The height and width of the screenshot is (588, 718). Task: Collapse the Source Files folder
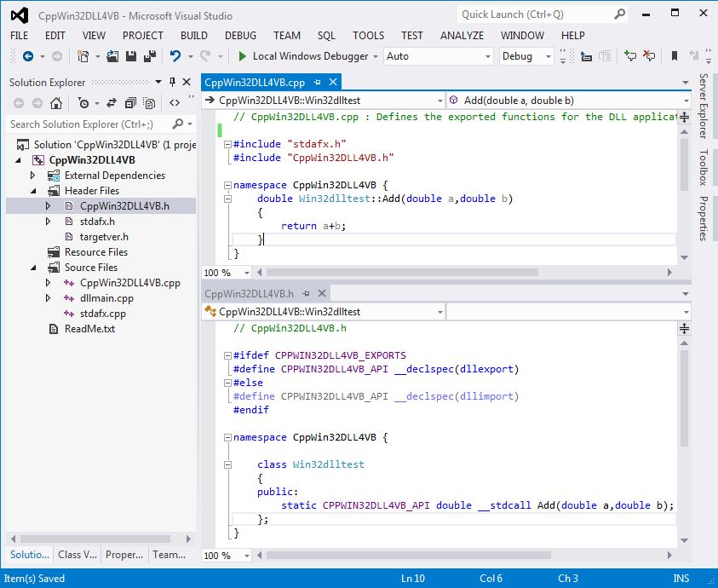(x=33, y=268)
